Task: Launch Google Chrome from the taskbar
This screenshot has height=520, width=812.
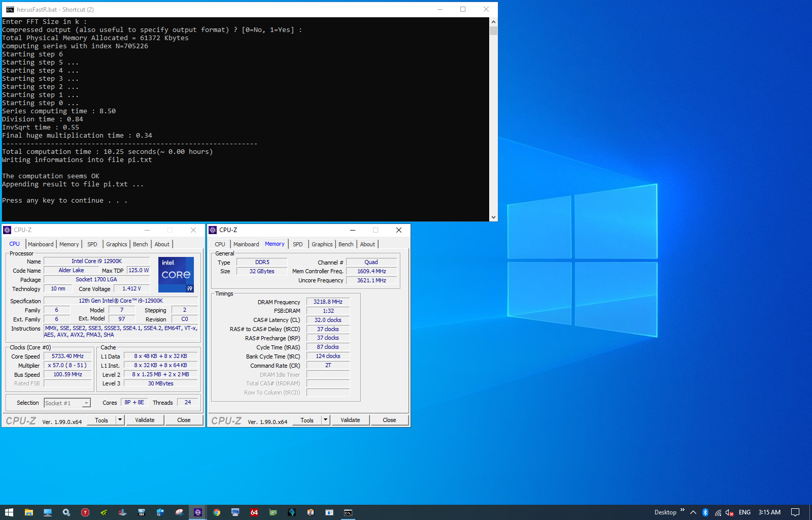Action: [x=217, y=512]
